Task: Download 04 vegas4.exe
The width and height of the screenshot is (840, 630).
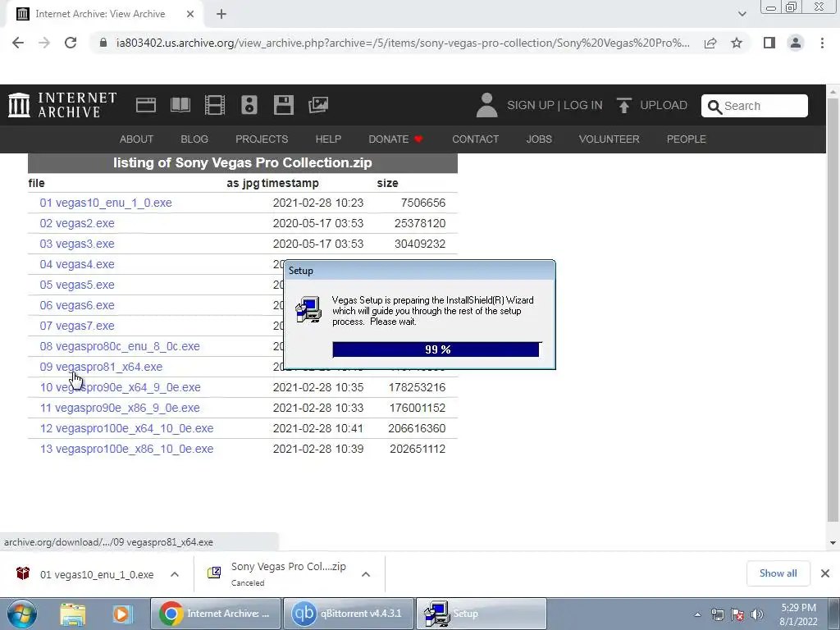Action: pos(76,265)
